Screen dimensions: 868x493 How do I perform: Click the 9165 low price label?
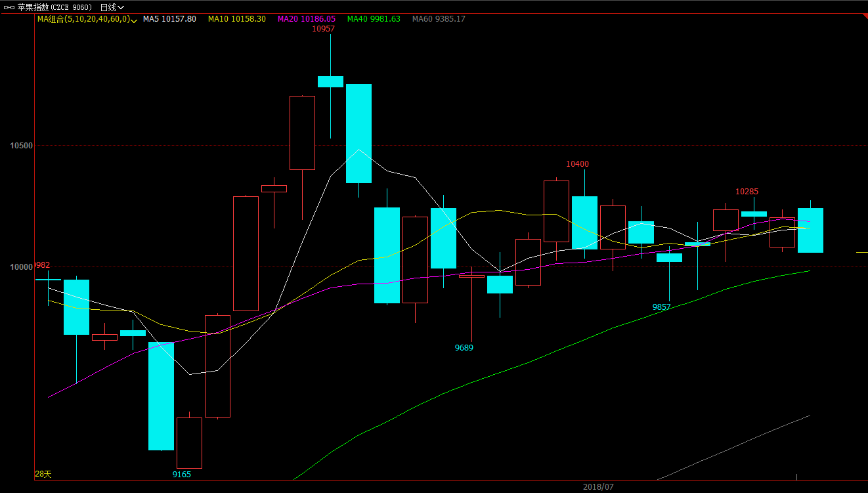pyautogui.click(x=182, y=474)
